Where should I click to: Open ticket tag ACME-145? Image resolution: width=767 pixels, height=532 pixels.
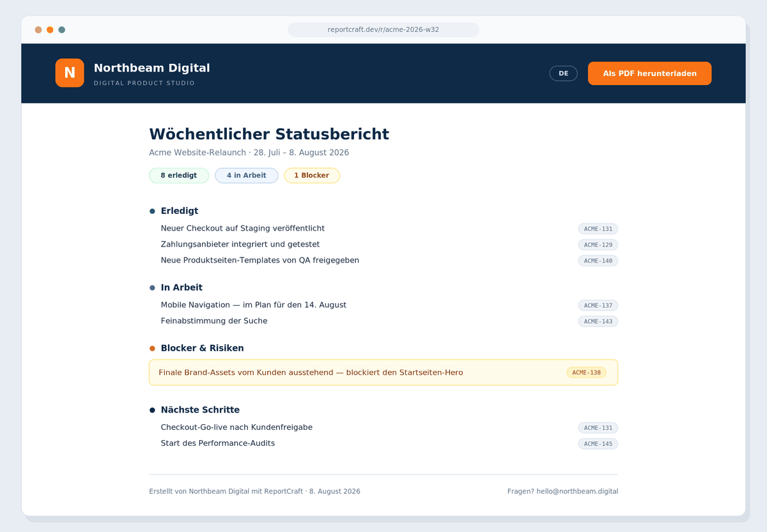pos(598,444)
